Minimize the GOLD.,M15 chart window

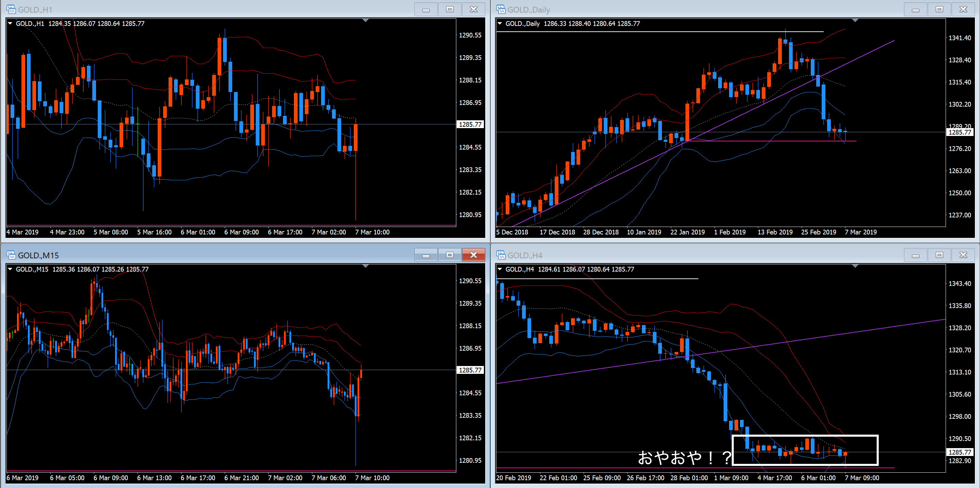coord(426,255)
